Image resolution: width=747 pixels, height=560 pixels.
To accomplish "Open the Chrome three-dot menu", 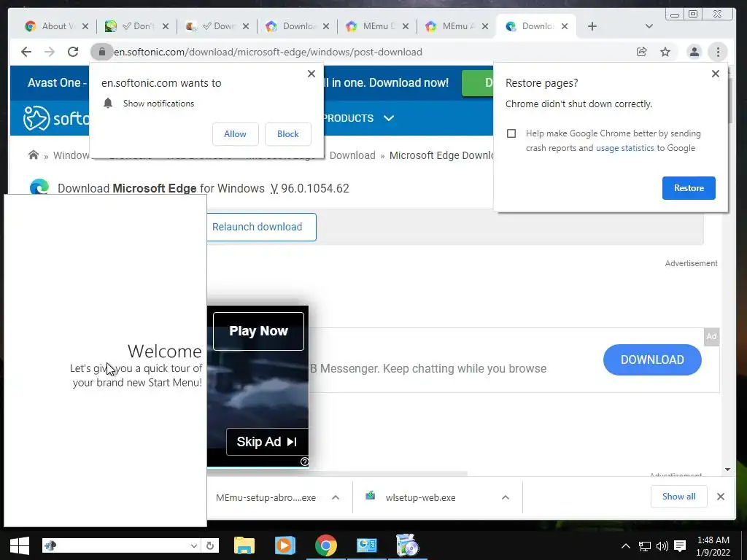I will click(718, 52).
